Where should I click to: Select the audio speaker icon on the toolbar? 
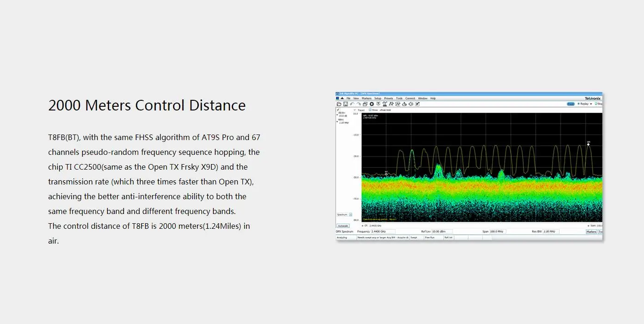click(x=410, y=104)
